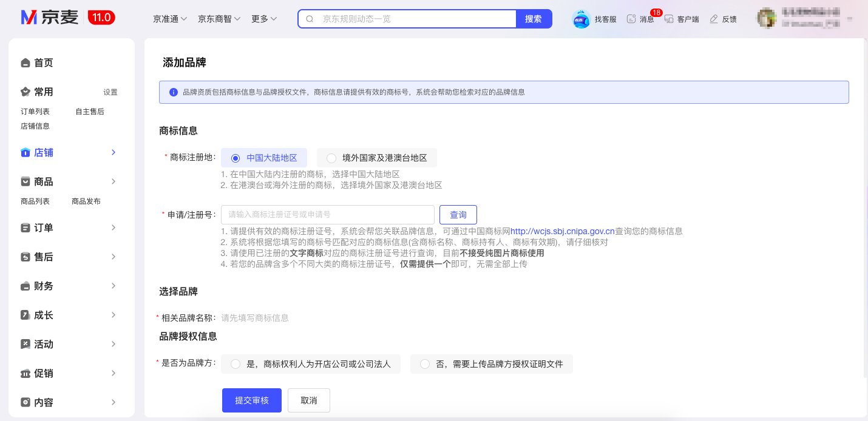Click the 京麦 logo
Image resolution: width=868 pixels, height=421 pixels.
coord(50,18)
